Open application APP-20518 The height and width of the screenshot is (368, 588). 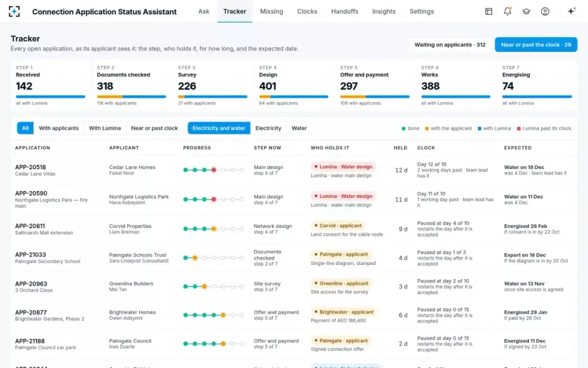point(30,167)
